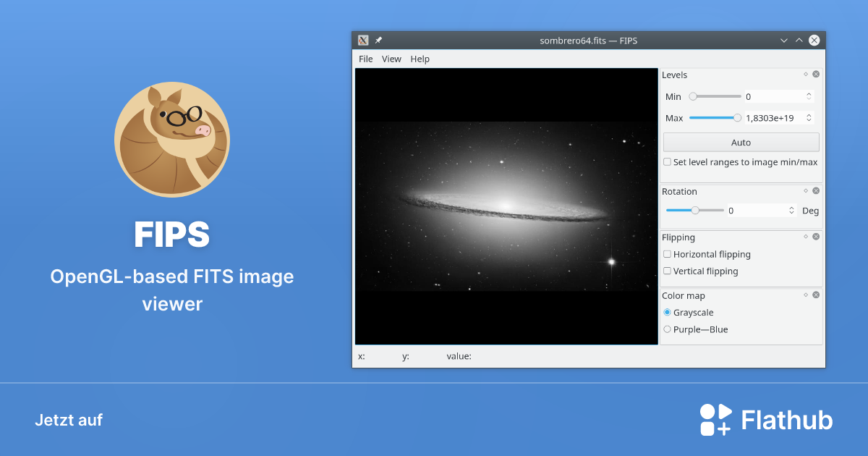Open the window menu icon in title bar
Screen dimensions: 868x456
point(363,41)
